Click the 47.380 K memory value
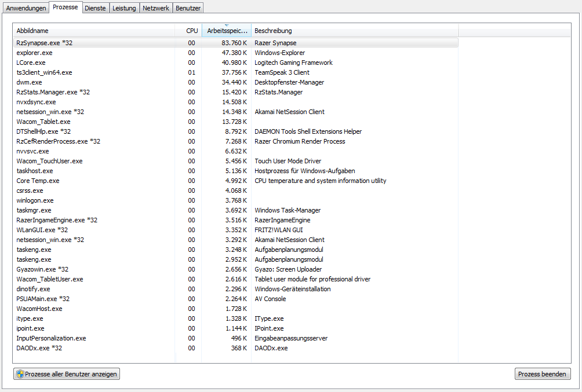 tap(234, 53)
